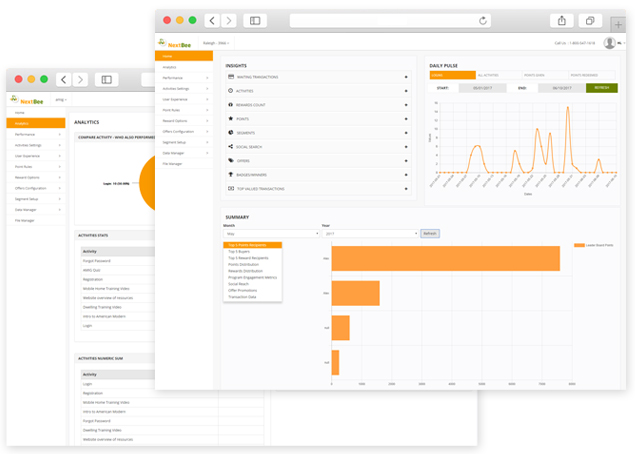Select Top 5 Buyers option

[x=239, y=252]
